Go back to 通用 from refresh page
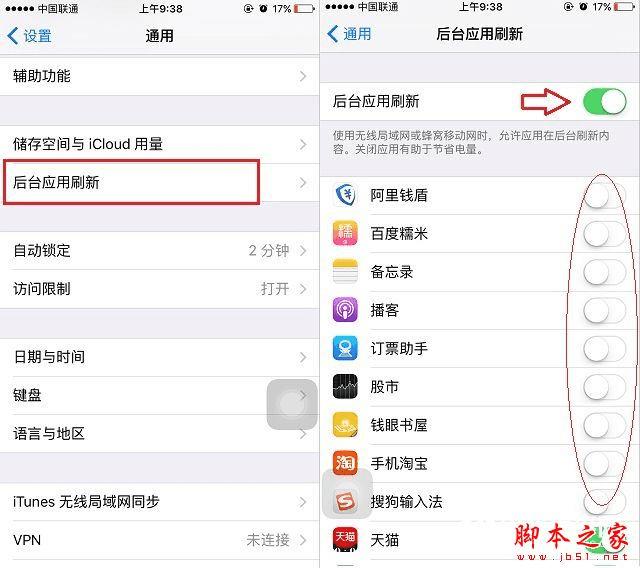Screen dimensions: 640x568 (349, 34)
